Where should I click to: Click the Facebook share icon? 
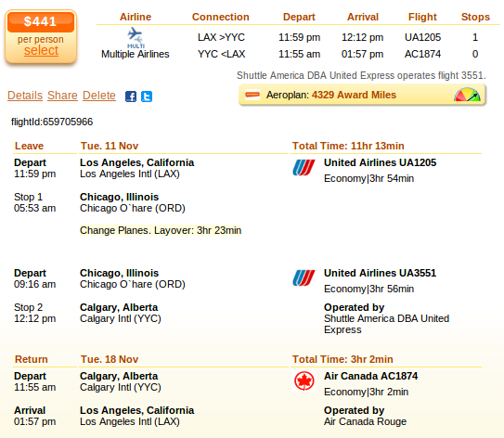tap(131, 97)
